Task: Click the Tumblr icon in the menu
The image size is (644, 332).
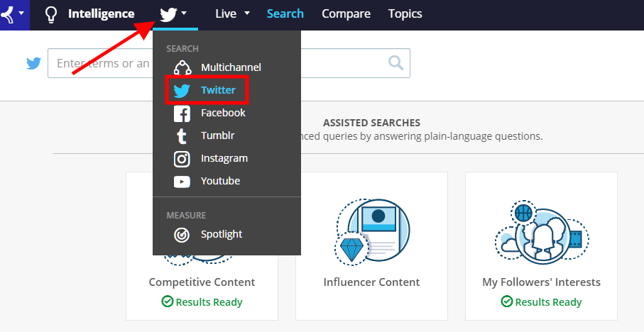Action: click(182, 135)
